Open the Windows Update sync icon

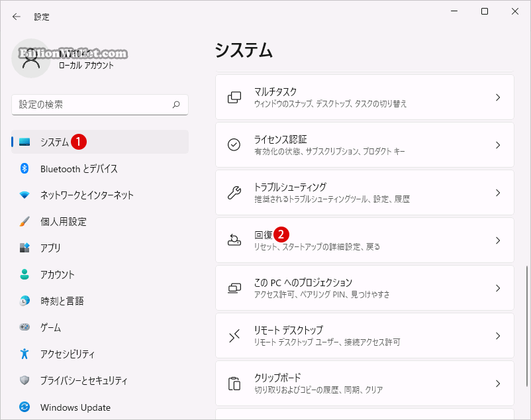click(24, 407)
